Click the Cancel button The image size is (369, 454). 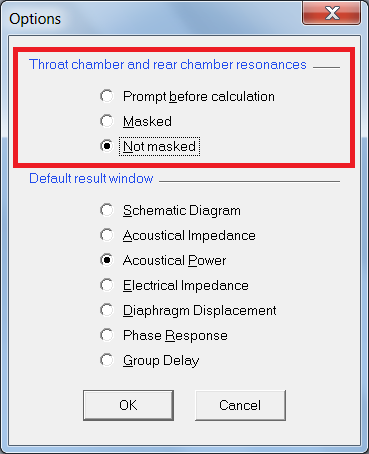[x=240, y=405]
